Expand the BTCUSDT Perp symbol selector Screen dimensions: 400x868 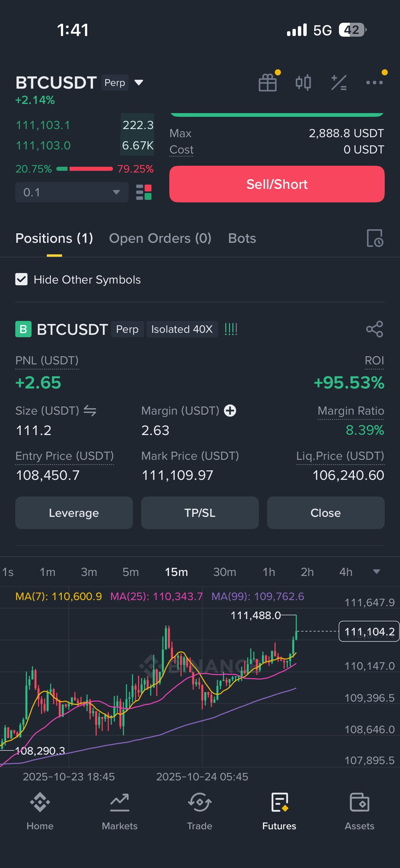click(139, 83)
